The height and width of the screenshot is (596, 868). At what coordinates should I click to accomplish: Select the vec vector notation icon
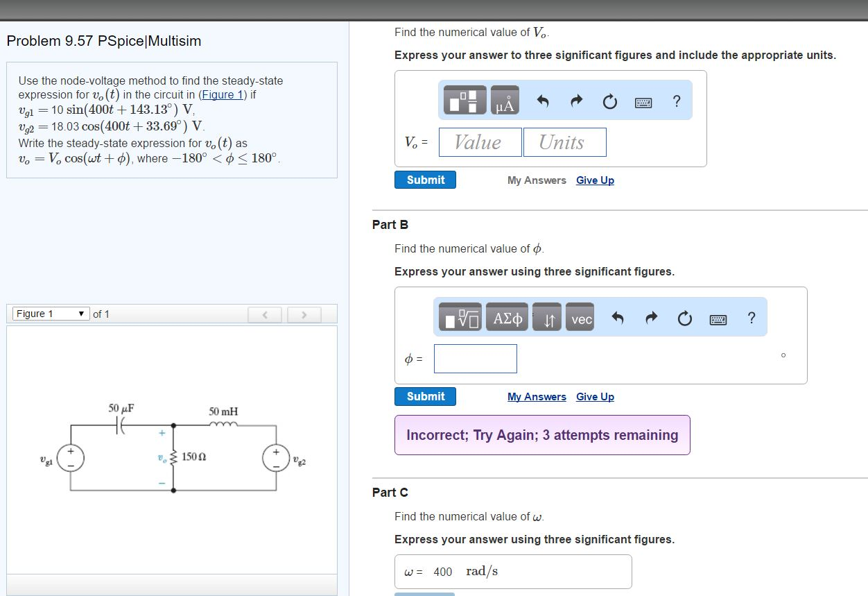(x=581, y=318)
